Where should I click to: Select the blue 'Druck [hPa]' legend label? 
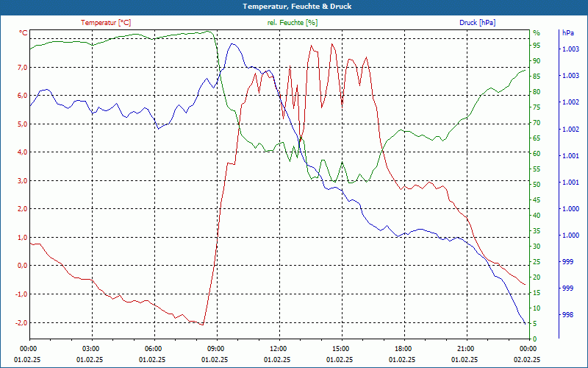point(477,23)
